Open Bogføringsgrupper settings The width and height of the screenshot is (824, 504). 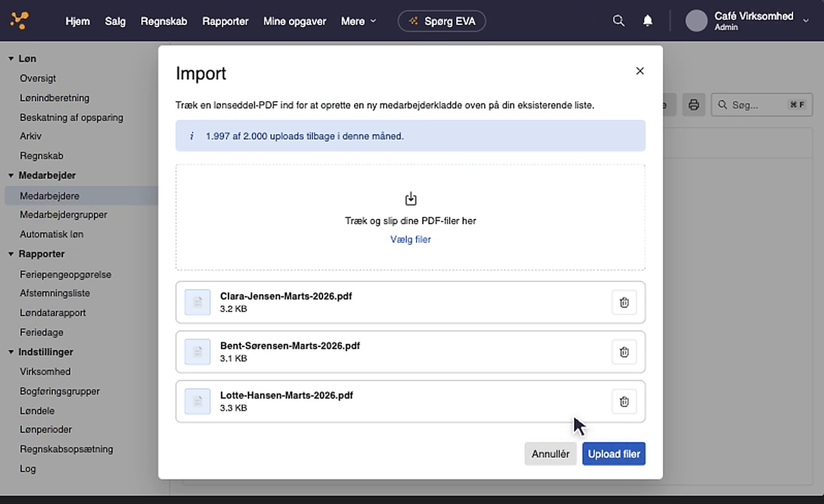point(60,391)
